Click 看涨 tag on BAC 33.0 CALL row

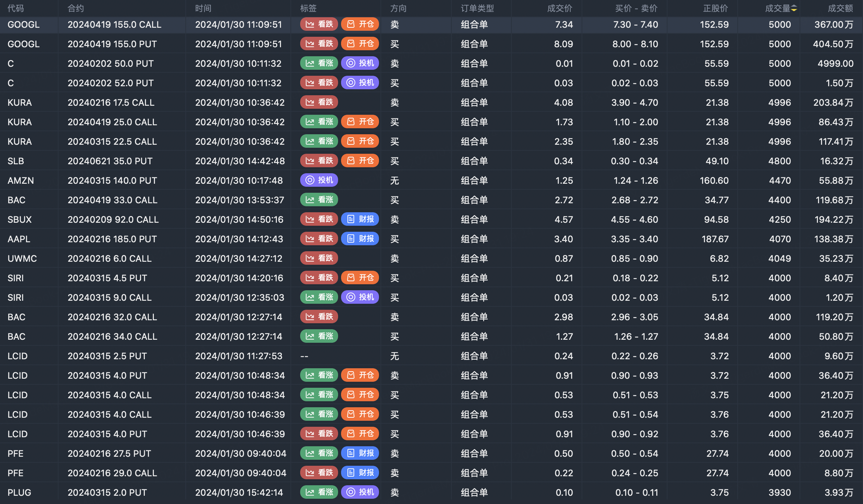pyautogui.click(x=319, y=200)
